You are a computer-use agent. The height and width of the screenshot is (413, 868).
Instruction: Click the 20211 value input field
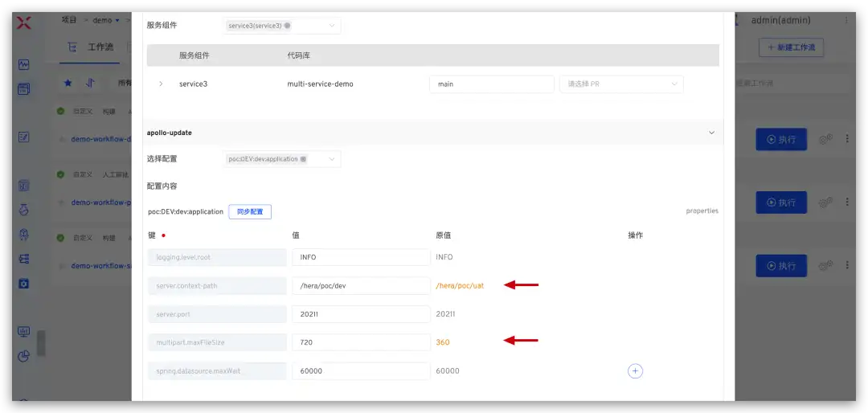361,314
